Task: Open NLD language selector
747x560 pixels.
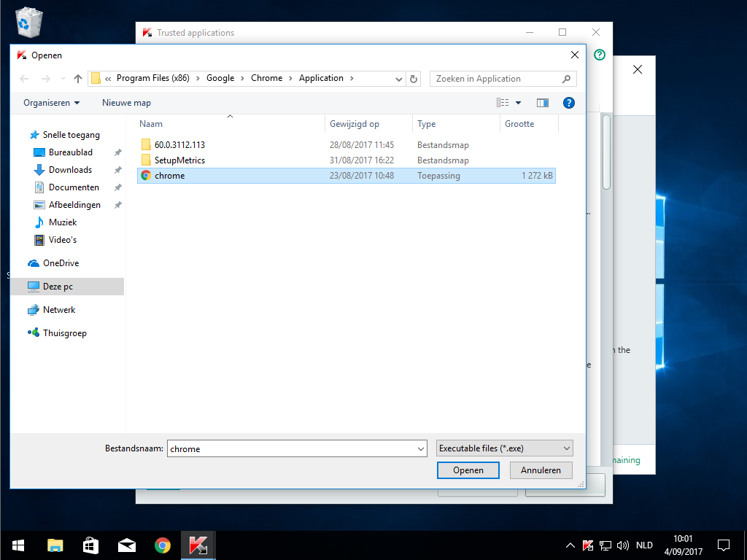Action: [644, 545]
